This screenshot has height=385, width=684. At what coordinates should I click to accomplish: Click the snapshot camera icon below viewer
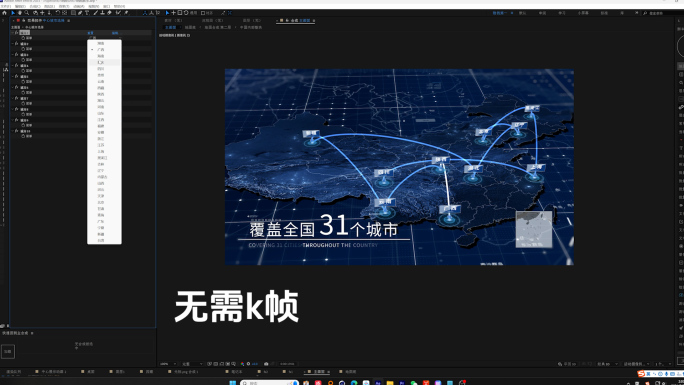click(266, 364)
